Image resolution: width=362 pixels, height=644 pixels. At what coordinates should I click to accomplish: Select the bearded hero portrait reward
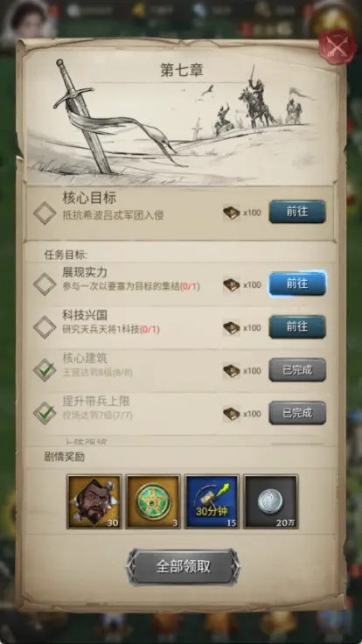[x=94, y=502]
